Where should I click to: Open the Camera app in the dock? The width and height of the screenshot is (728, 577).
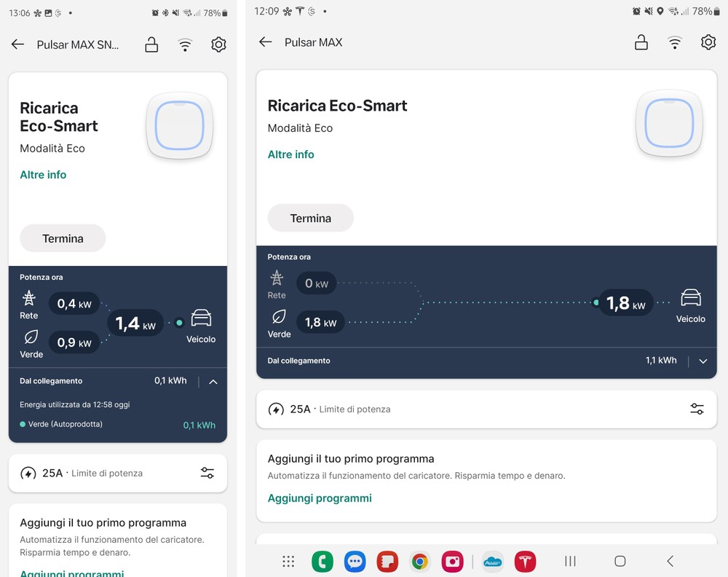453,561
